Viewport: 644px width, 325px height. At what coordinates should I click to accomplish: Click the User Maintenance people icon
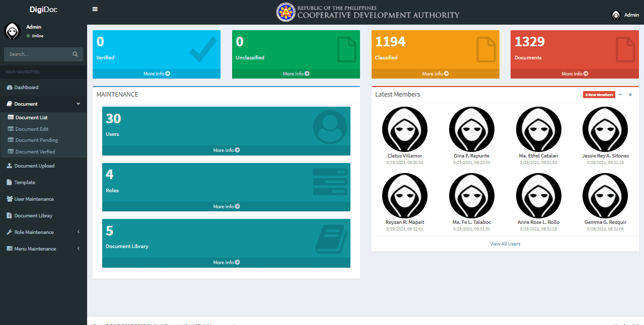tap(10, 199)
